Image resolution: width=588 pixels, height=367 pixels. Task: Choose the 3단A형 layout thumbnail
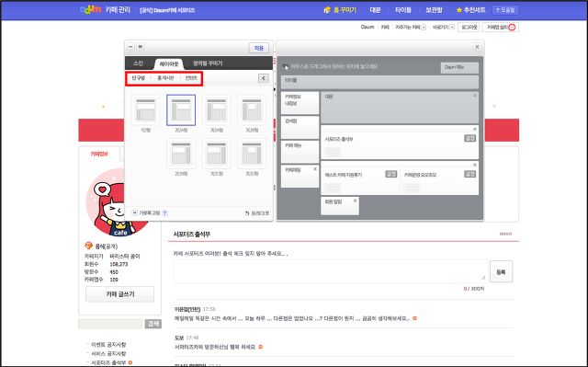(x=217, y=110)
